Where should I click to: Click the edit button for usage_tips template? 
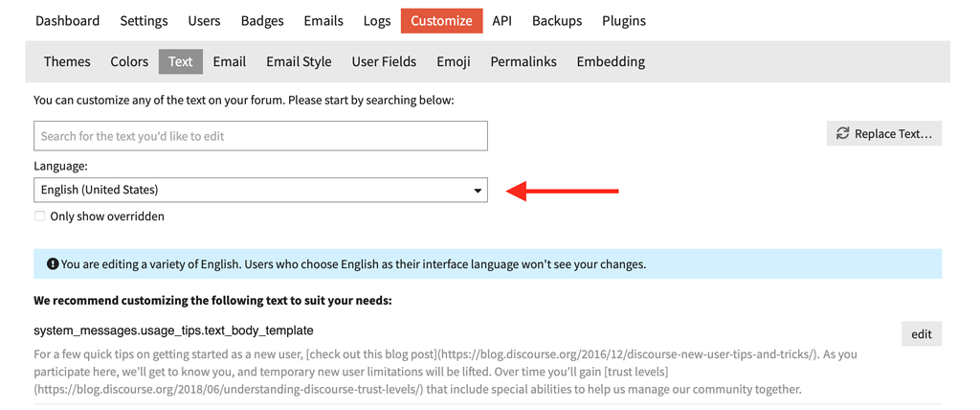[x=922, y=333]
